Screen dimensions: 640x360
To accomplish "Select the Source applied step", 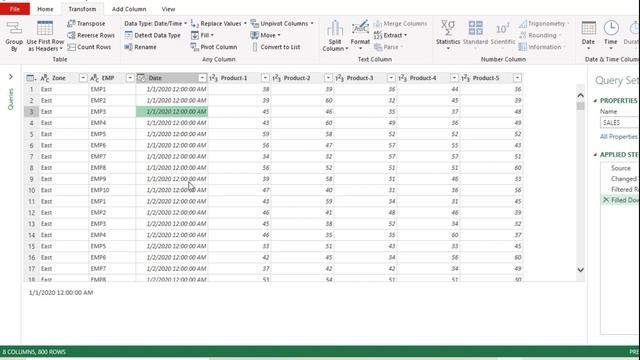I will click(x=620, y=168).
